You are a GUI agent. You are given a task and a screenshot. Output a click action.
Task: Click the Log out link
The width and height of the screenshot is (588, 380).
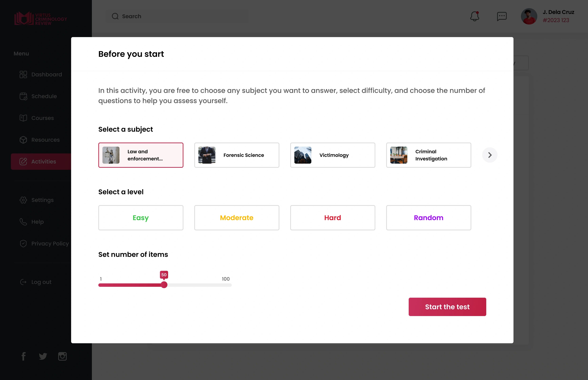tap(41, 282)
